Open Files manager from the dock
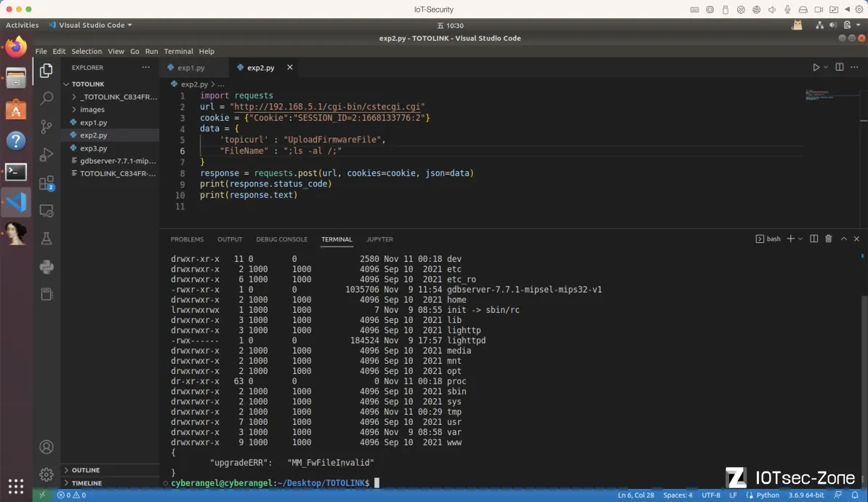The width and height of the screenshot is (868, 502). [x=16, y=79]
